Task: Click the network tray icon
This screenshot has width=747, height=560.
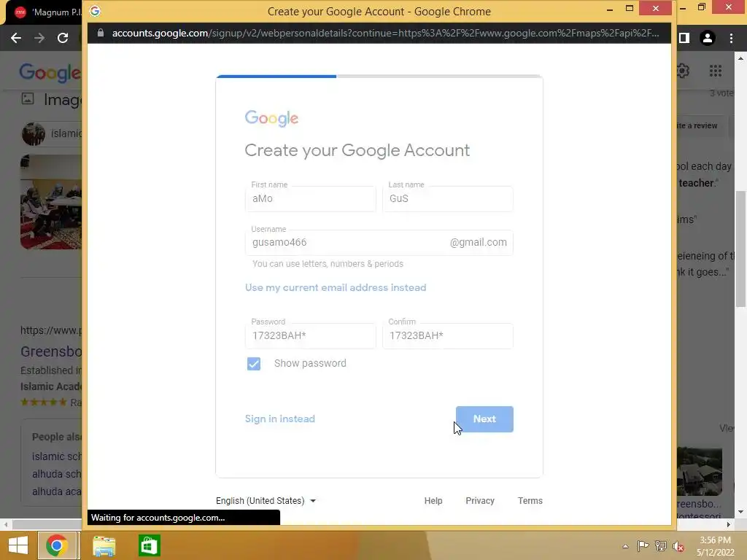Action: pyautogui.click(x=661, y=546)
